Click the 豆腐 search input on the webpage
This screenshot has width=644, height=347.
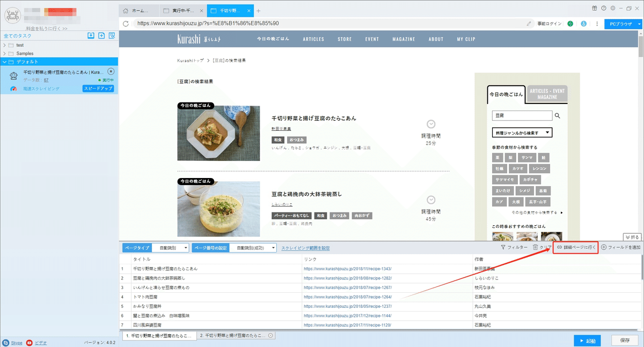click(522, 115)
